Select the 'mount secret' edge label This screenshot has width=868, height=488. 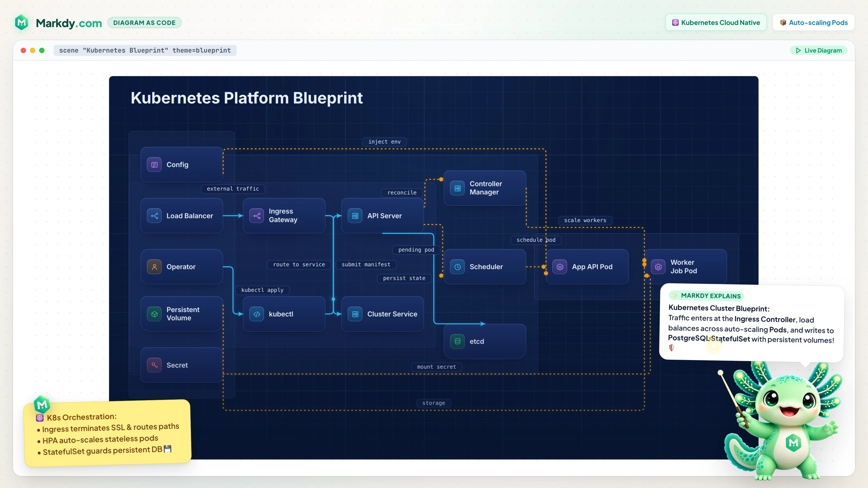(x=437, y=367)
